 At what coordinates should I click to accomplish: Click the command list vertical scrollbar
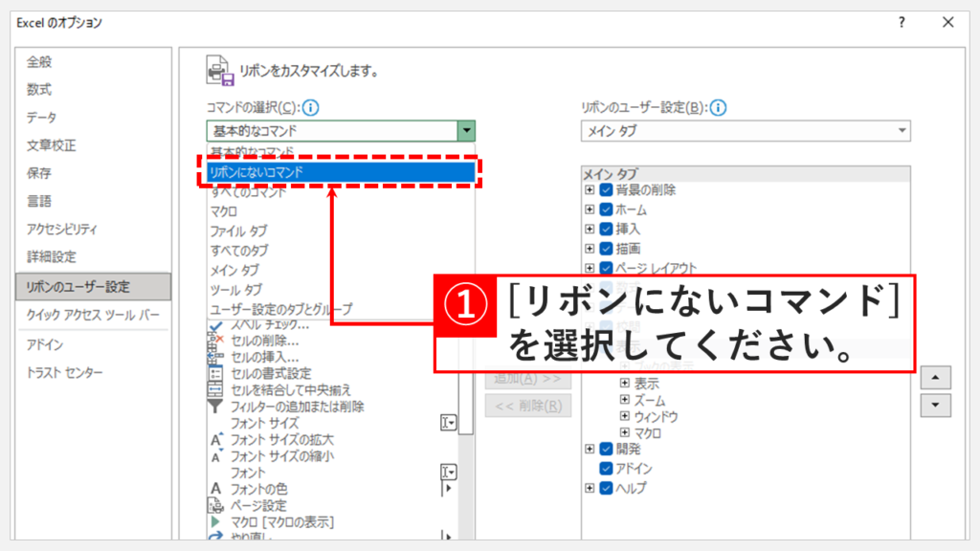466,402
